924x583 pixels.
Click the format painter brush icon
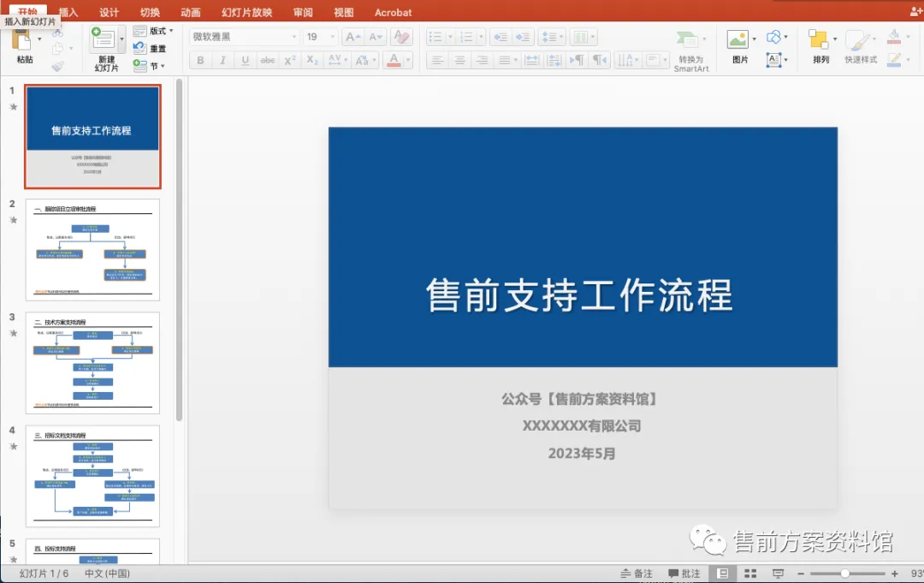click(58, 66)
